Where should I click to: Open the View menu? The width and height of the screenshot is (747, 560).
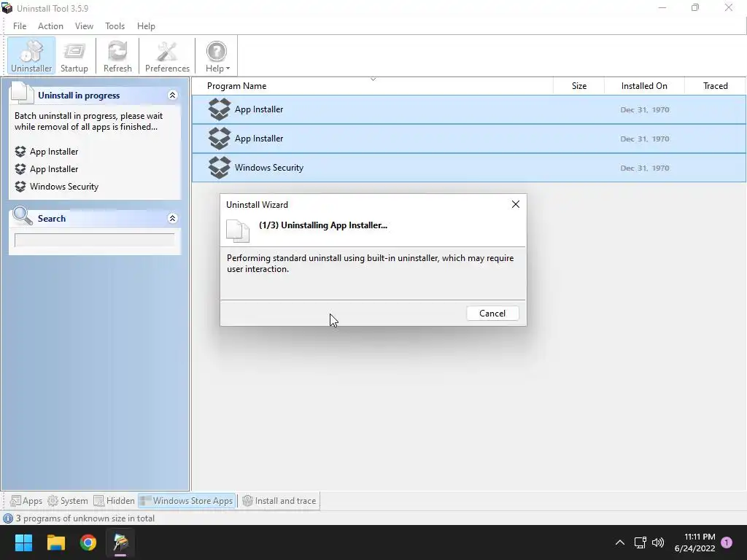coord(84,26)
